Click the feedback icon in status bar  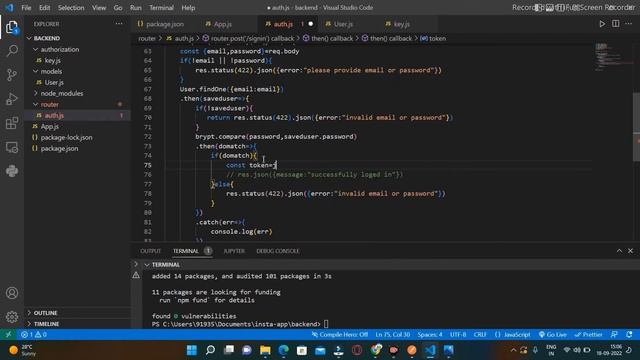click(614, 335)
